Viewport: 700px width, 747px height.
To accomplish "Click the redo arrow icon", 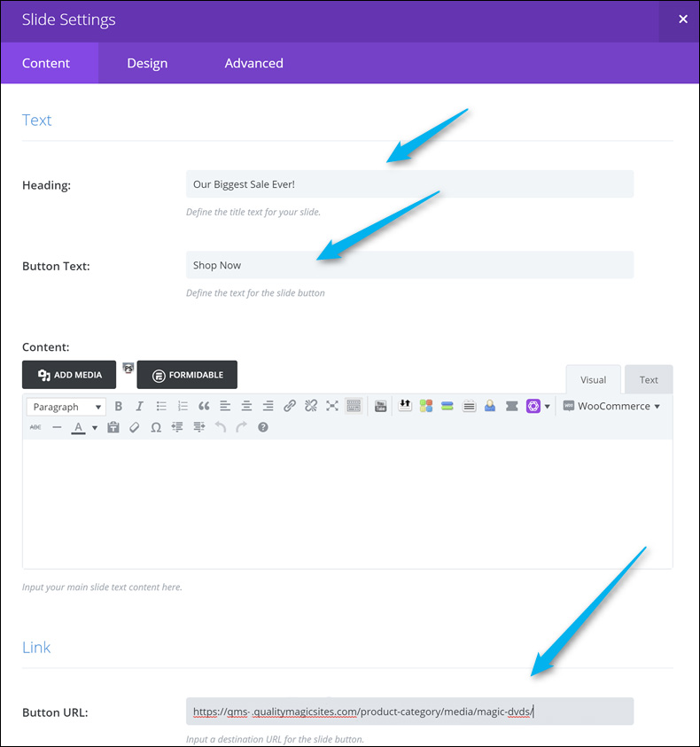I will [x=242, y=427].
